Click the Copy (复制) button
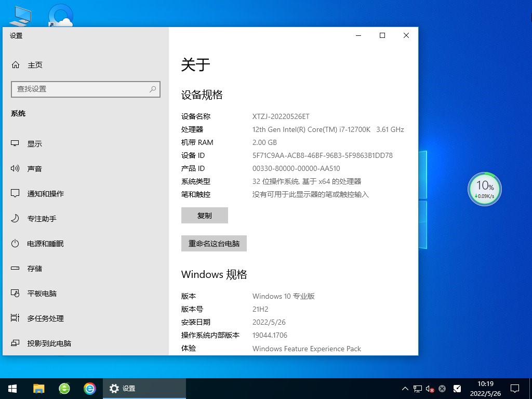 [204, 215]
